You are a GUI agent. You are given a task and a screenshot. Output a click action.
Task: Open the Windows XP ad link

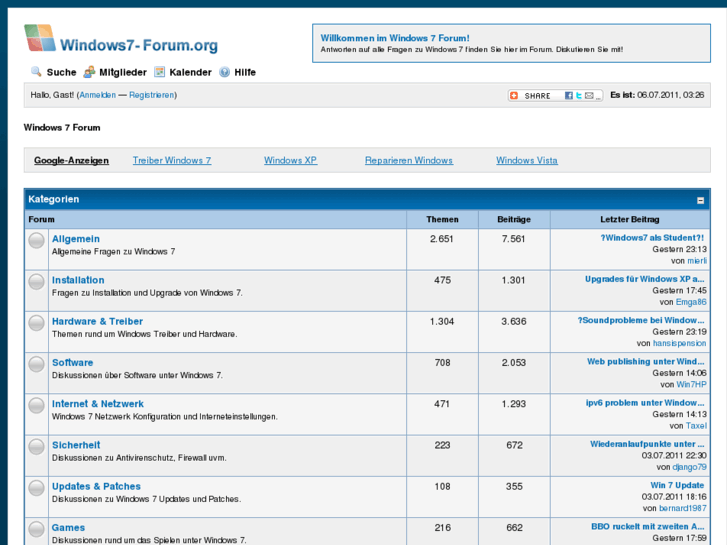(x=290, y=160)
